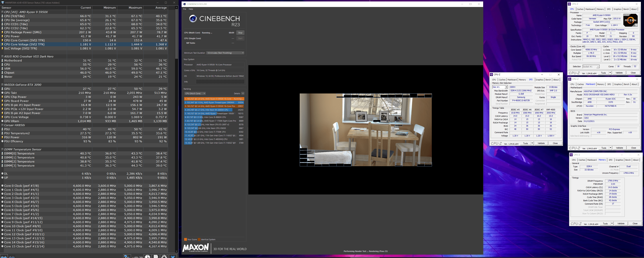Open Tools dropdown arrow in CPU-Z SPD window
The width and height of the screenshot is (644, 258).
(532, 143)
